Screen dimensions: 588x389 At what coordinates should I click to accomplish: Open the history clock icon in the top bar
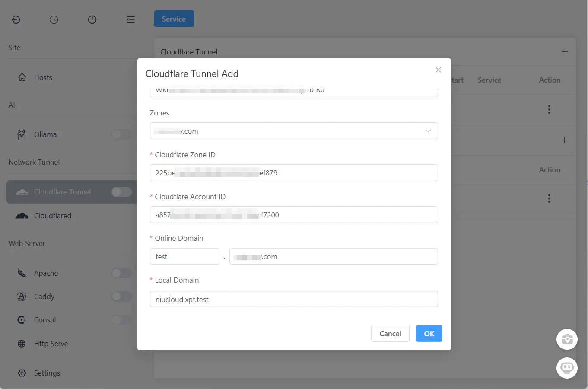(x=54, y=19)
